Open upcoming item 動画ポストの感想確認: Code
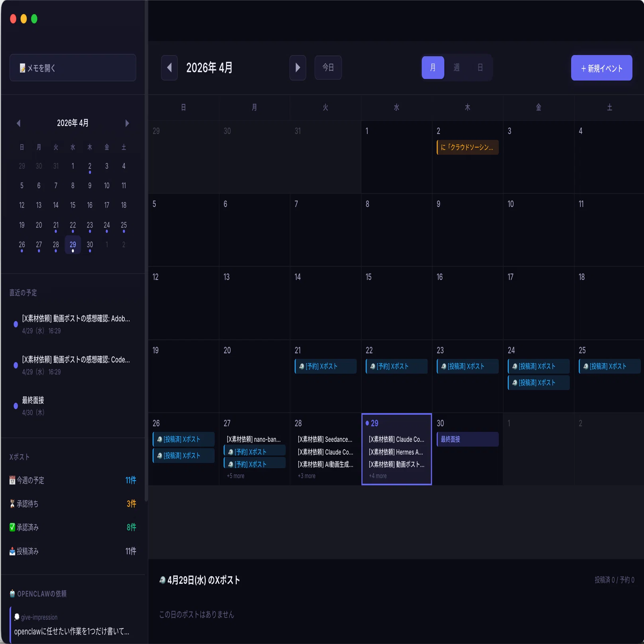Screen dimensions: 644x644 coord(73,365)
